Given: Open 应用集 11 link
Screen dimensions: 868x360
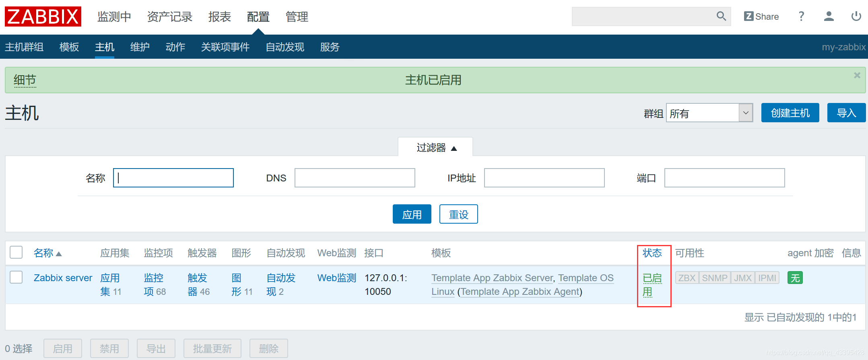Looking at the screenshot, I should click(110, 284).
